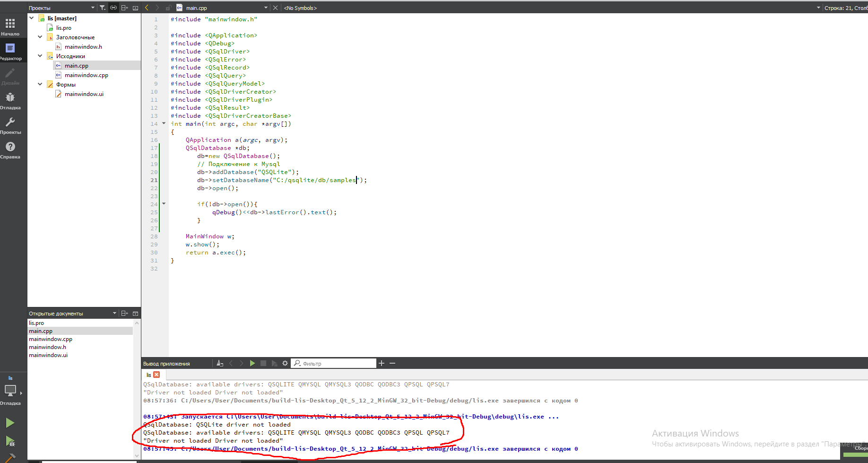Collapse the Исходники folder
This screenshot has width=868, height=463.
40,56
